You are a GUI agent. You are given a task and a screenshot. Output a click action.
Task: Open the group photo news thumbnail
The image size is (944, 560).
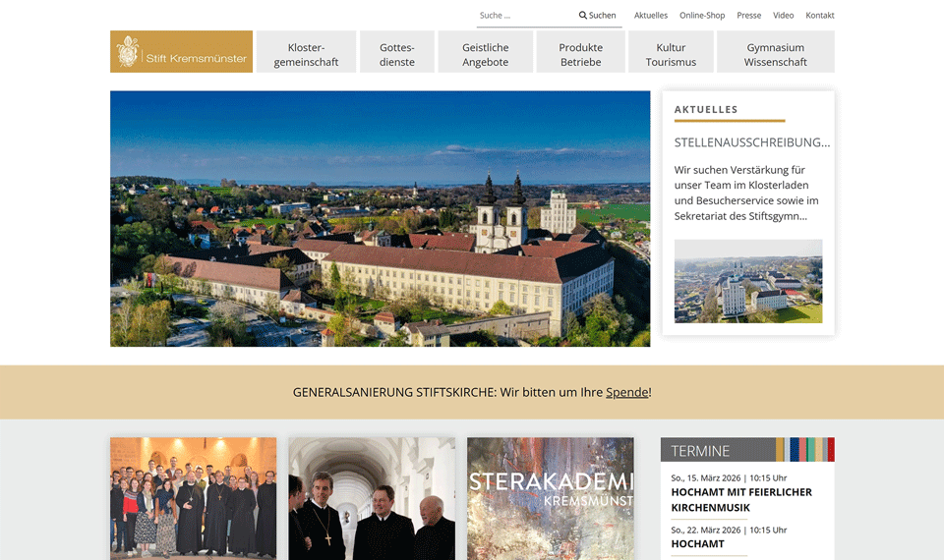tap(193, 498)
